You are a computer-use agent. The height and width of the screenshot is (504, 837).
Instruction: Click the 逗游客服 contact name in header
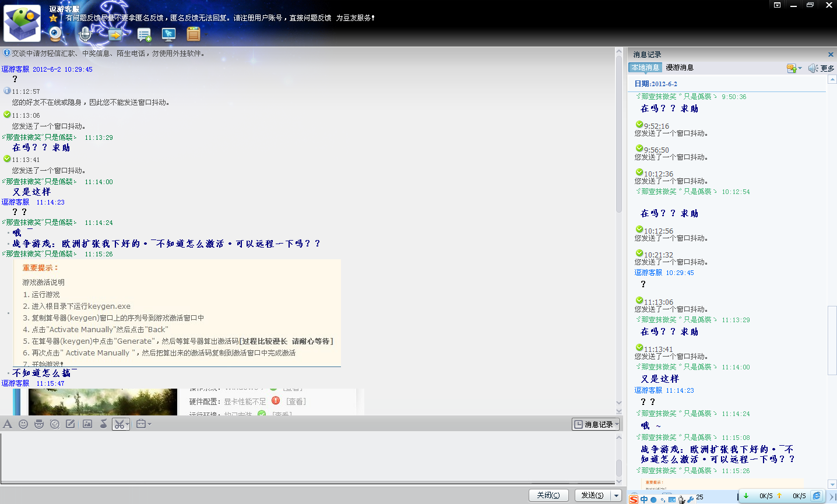(64, 9)
